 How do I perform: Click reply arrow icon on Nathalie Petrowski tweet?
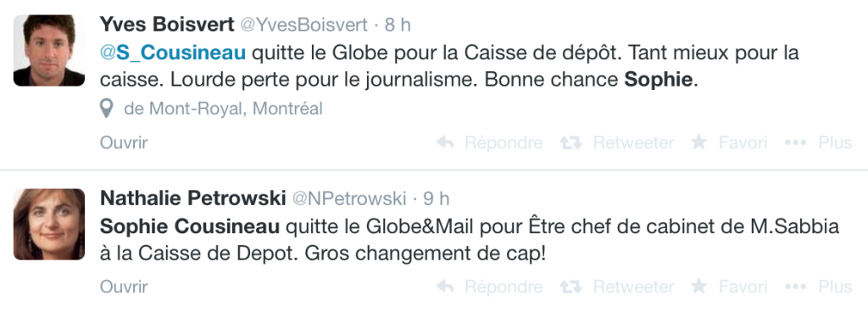tap(445, 287)
